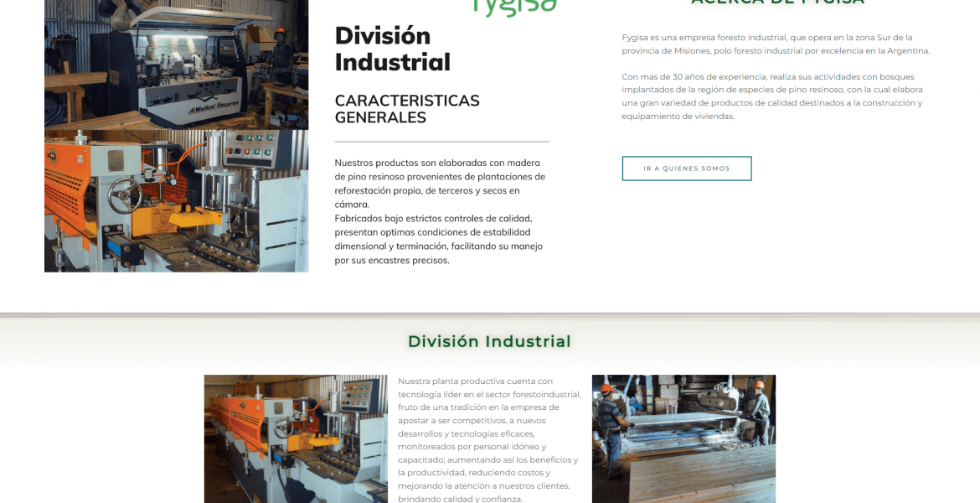This screenshot has width=980, height=503.
Task: Open the orange machine photo below the Weihai-Linares image
Action: 176,201
